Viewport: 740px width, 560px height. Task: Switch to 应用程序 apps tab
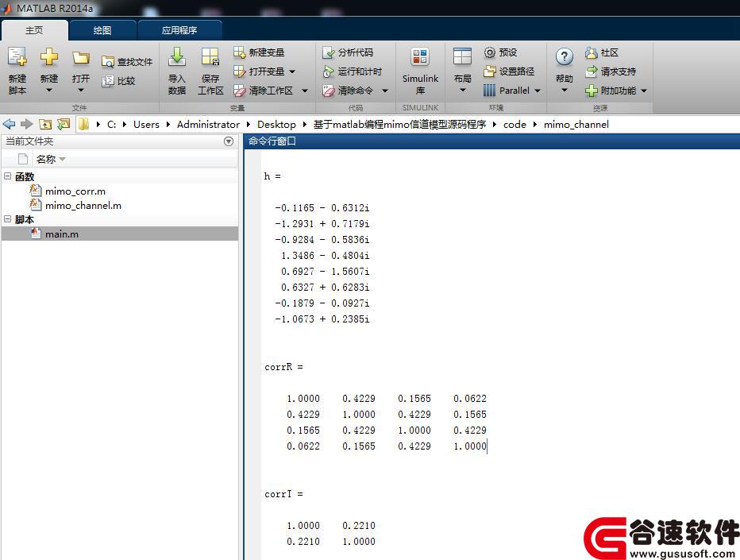click(179, 30)
